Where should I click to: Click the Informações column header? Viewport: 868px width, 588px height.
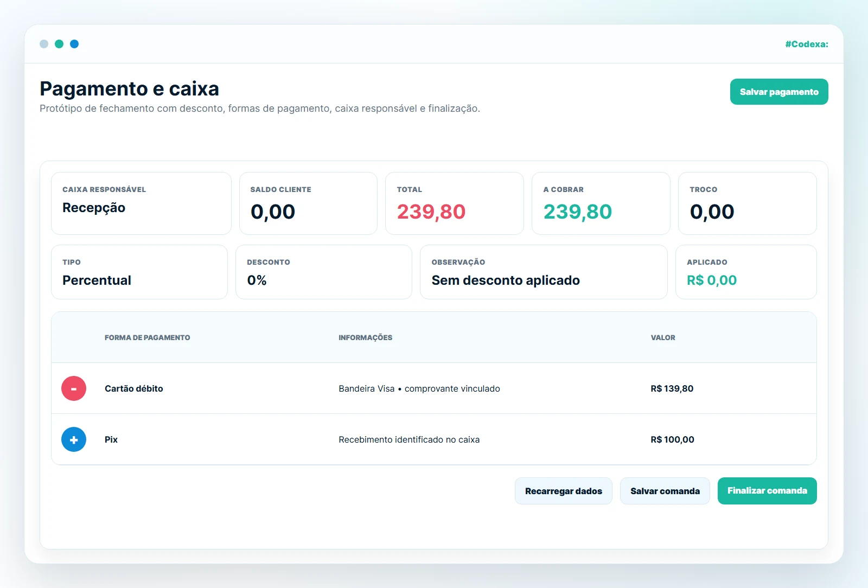[x=365, y=337]
